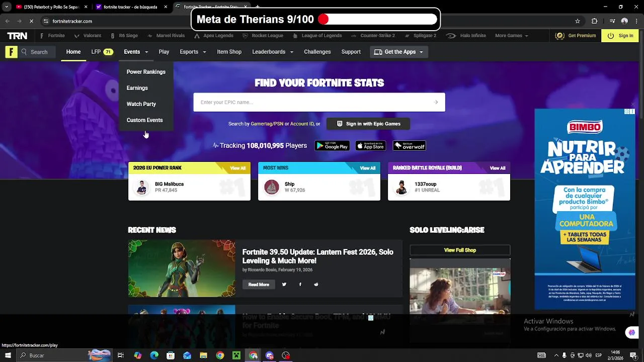Select the yellow Fortnite F logo

[11, 52]
